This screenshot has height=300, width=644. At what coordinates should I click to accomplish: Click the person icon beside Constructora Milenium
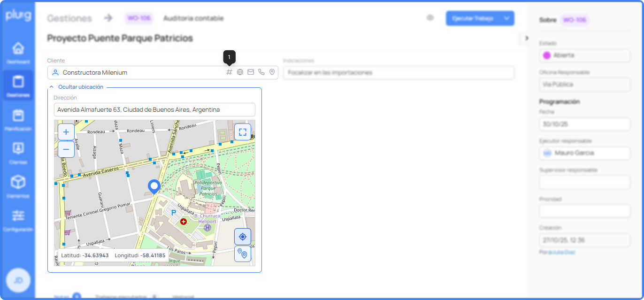coord(55,72)
